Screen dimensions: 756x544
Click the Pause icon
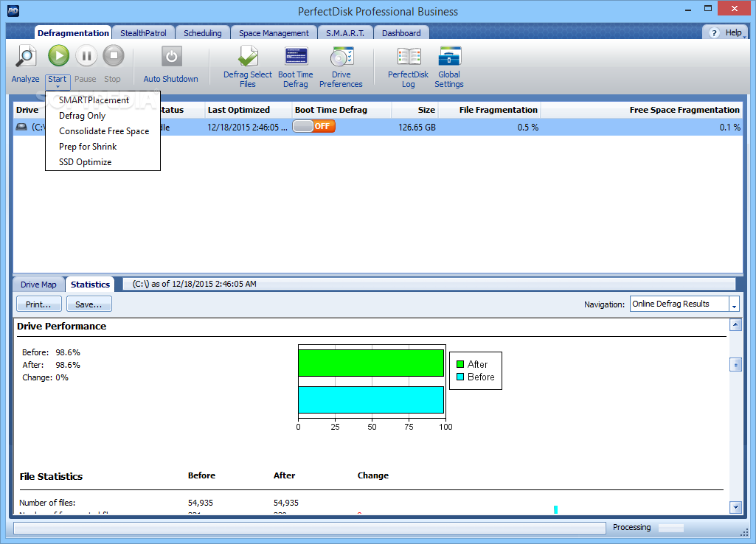pos(86,56)
